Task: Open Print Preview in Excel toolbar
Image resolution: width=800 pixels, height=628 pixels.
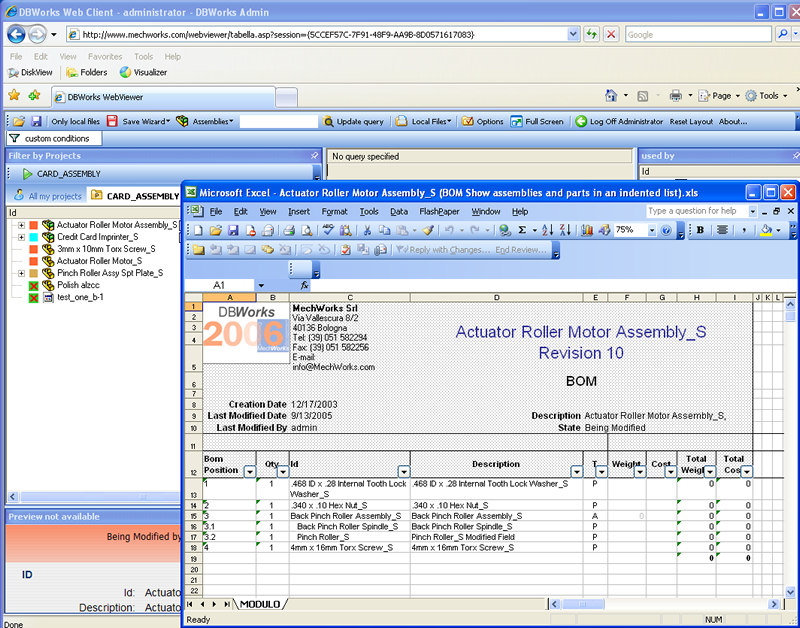Action: (307, 231)
